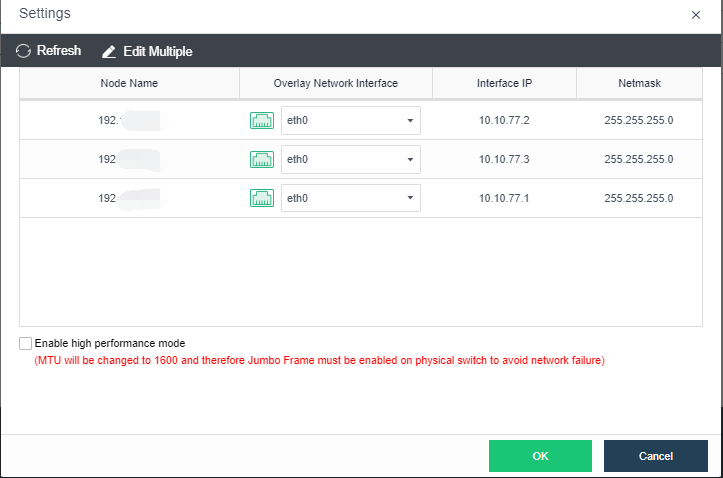Click the Overlay Network Interface column header
The height and width of the screenshot is (478, 723).
335,83
